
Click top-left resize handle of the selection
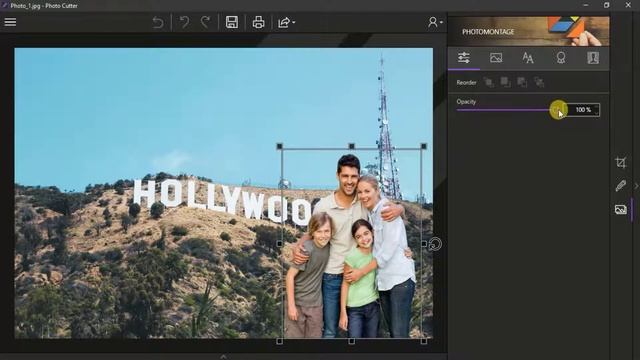280,146
